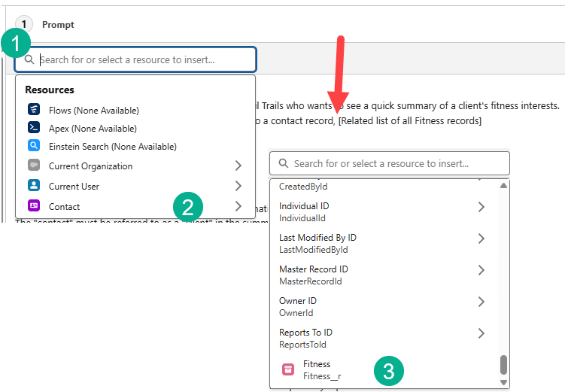This screenshot has width=565, height=392.
Task: Click the field list scrollbar down arrow
Action: (x=503, y=383)
